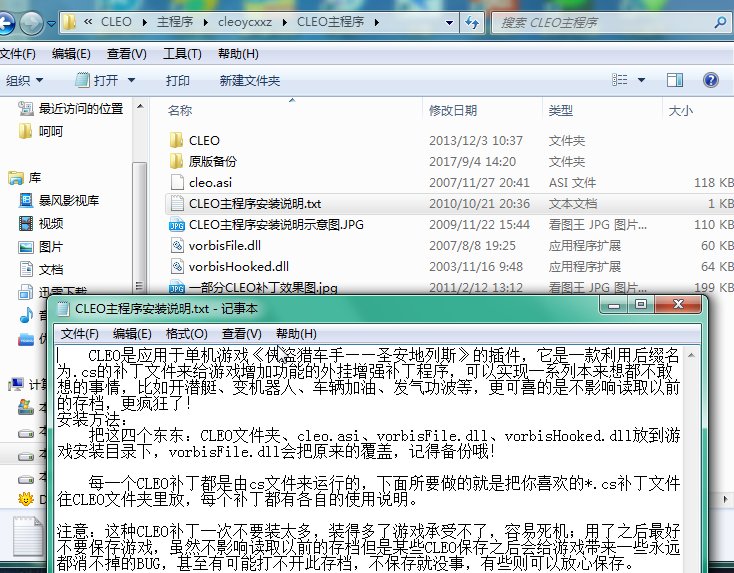Open the 视频 library icon
734x573 pixels.
[x=26, y=223]
